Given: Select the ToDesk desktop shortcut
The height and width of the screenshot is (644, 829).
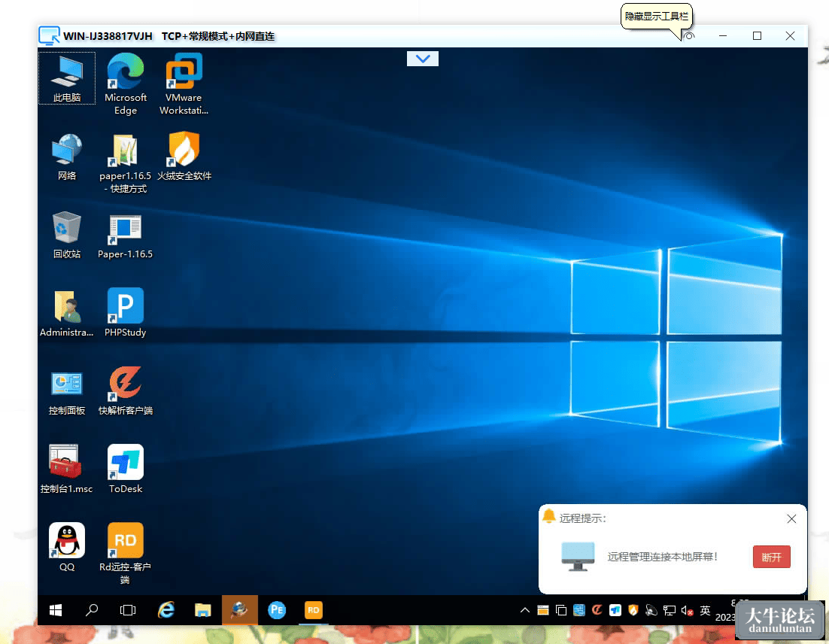Looking at the screenshot, I should (126, 469).
